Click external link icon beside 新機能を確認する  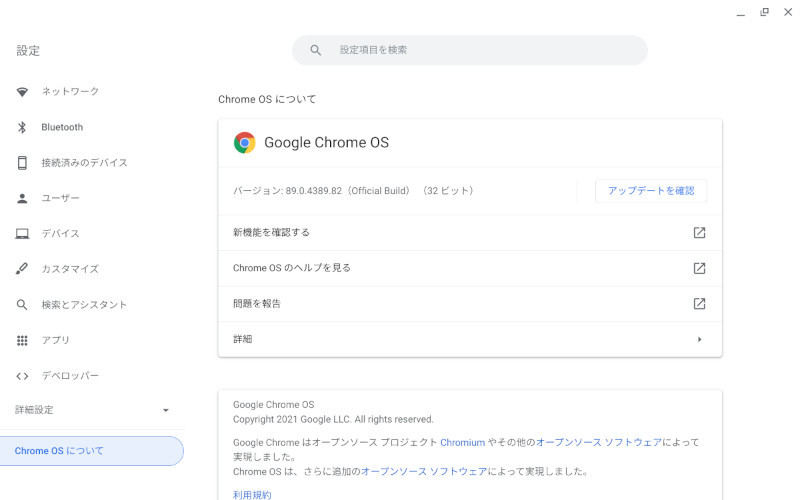[x=699, y=233]
